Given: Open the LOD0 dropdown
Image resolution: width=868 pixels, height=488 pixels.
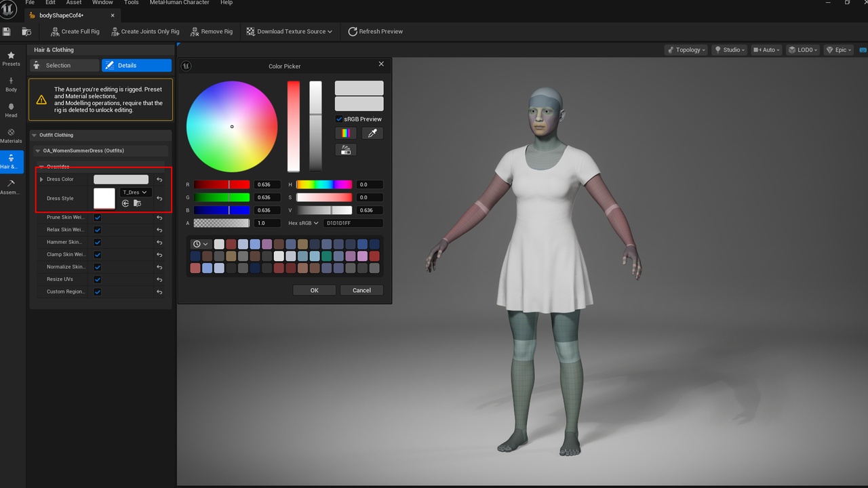Looking at the screenshot, I should 803,49.
